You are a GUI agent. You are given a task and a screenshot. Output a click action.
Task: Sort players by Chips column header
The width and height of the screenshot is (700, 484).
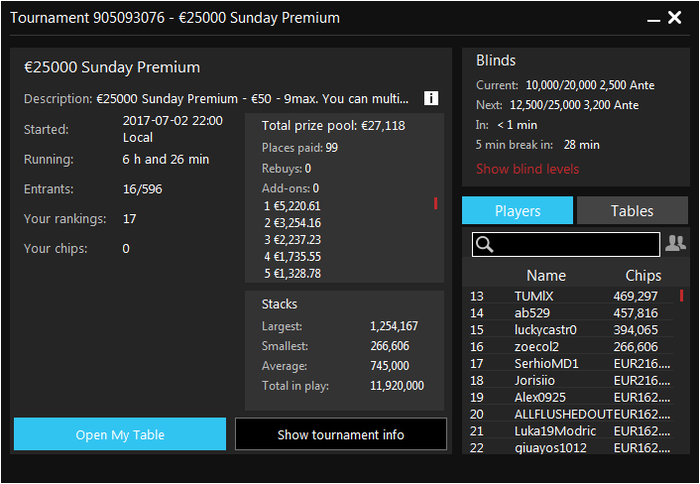click(x=643, y=275)
